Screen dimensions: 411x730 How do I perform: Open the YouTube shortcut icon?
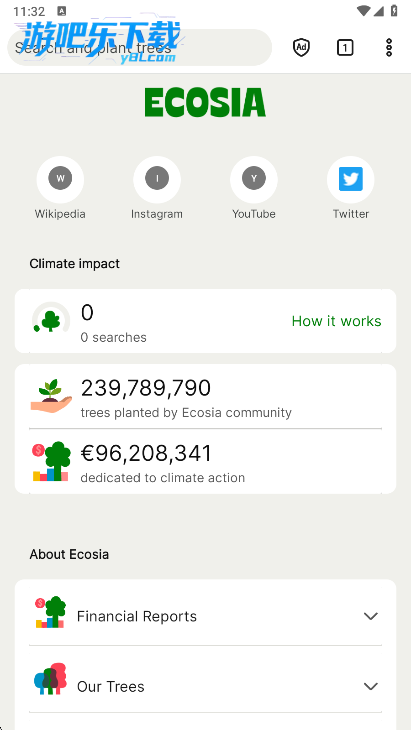pos(254,179)
